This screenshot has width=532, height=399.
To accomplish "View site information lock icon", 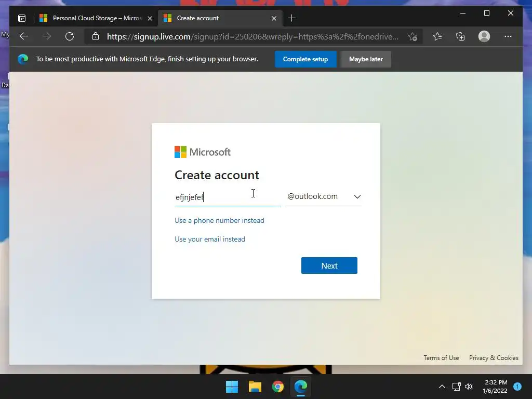I will point(96,36).
